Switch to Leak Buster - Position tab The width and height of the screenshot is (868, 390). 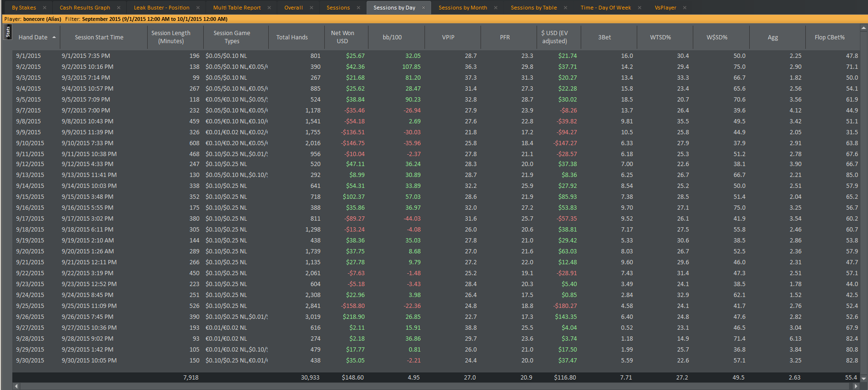pyautogui.click(x=161, y=8)
